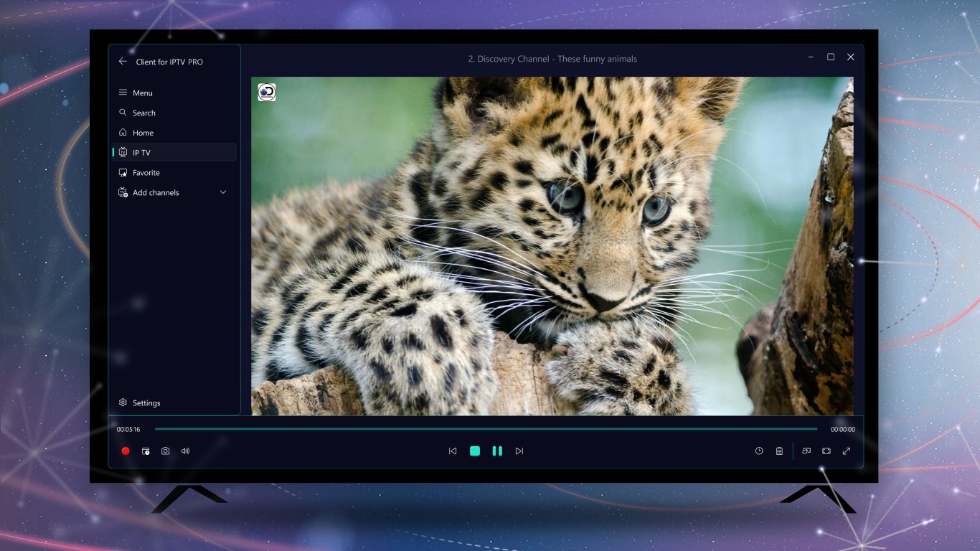This screenshot has height=551, width=980.
Task: Open the program guide list icon
Action: click(779, 451)
